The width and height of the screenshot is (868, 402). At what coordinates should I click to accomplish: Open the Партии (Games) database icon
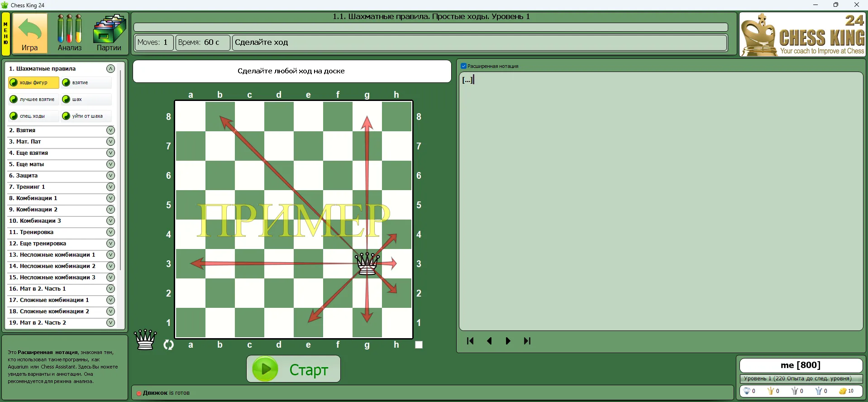click(109, 33)
